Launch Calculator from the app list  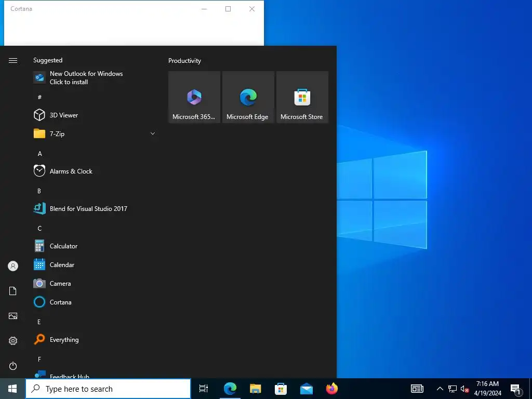(x=95, y=246)
